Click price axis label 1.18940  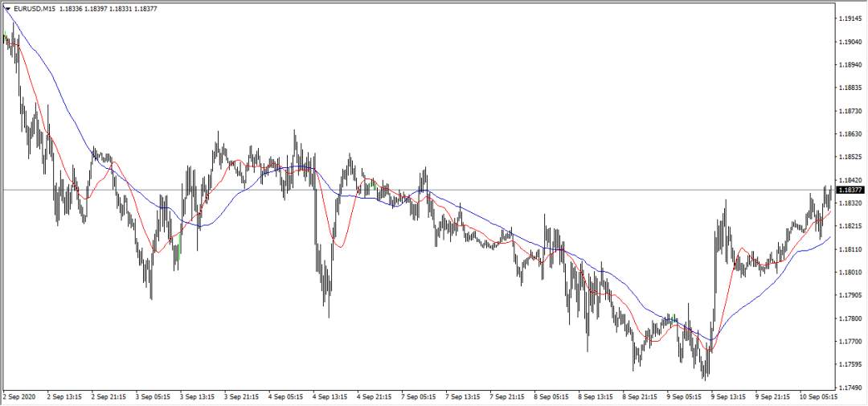[x=850, y=65]
